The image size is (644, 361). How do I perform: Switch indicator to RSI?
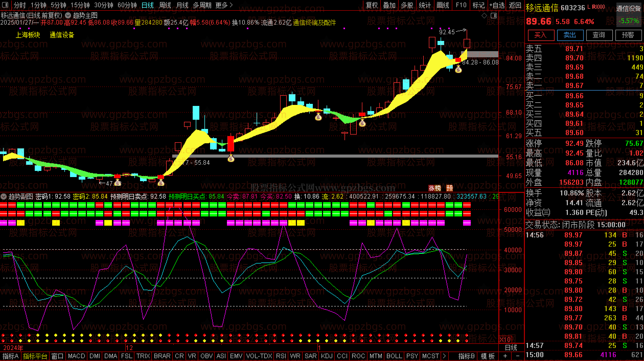pos(281,356)
